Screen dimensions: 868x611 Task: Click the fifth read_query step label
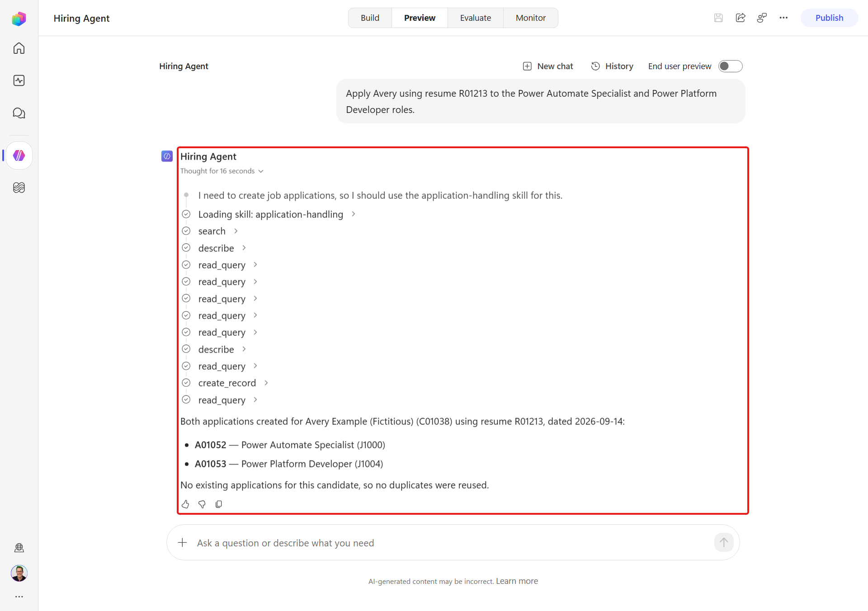[x=222, y=332]
